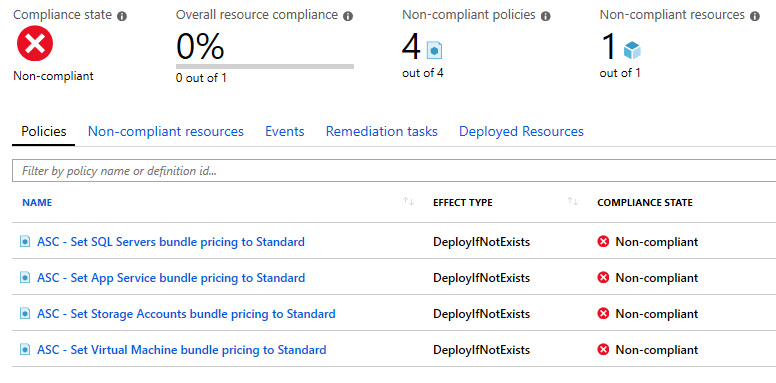The image size is (776, 383).
Task: Click Non-compliant text in SQL Servers row
Action: pos(657,241)
